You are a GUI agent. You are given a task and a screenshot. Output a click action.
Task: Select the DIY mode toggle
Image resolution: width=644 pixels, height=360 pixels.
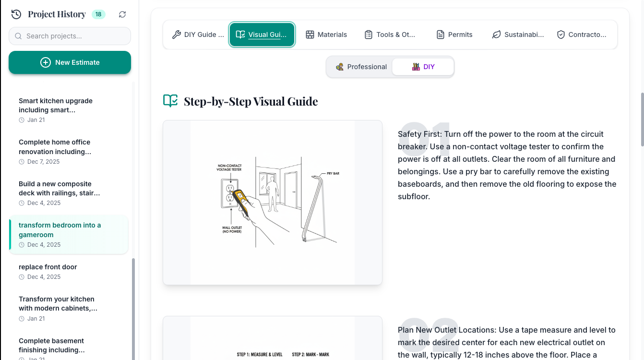[423, 67]
